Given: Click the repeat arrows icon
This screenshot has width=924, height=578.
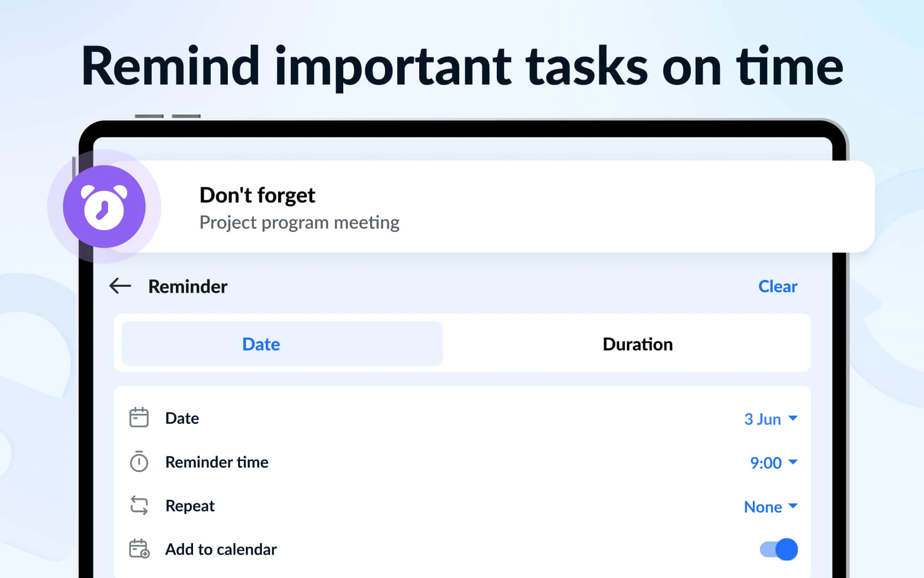Looking at the screenshot, I should click(x=139, y=505).
